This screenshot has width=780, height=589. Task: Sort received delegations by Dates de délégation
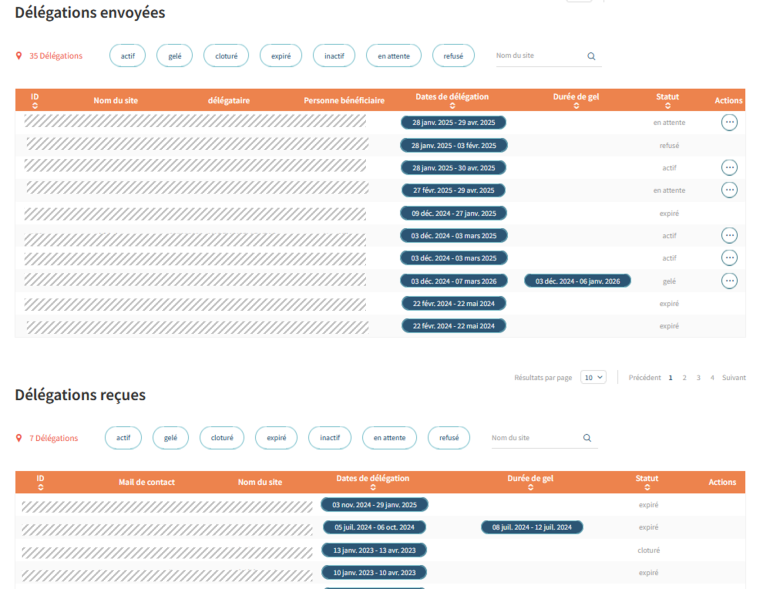pyautogui.click(x=373, y=487)
